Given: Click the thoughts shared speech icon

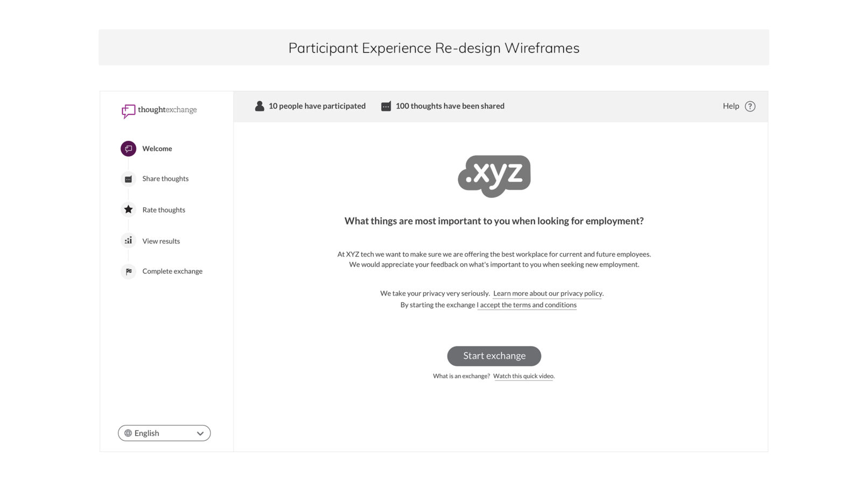Looking at the screenshot, I should point(386,107).
